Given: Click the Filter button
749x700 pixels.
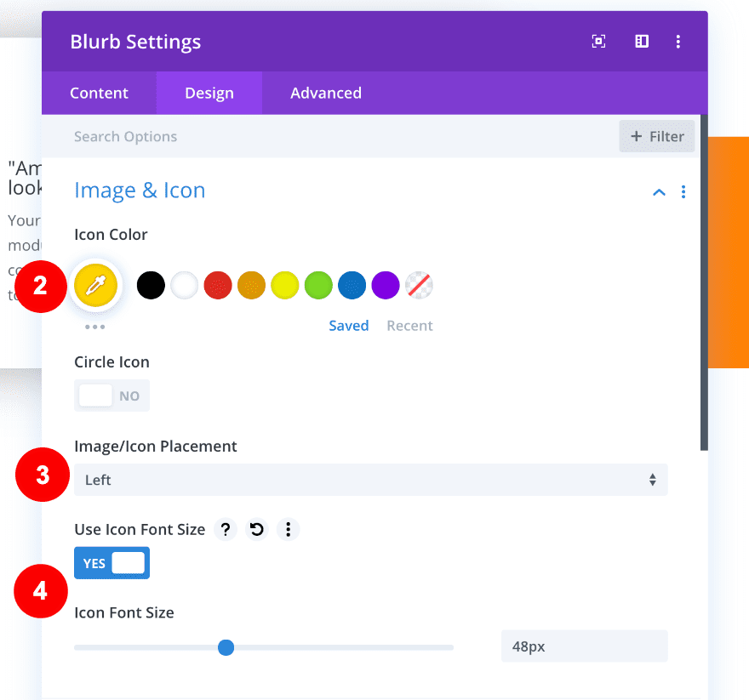Looking at the screenshot, I should (657, 136).
